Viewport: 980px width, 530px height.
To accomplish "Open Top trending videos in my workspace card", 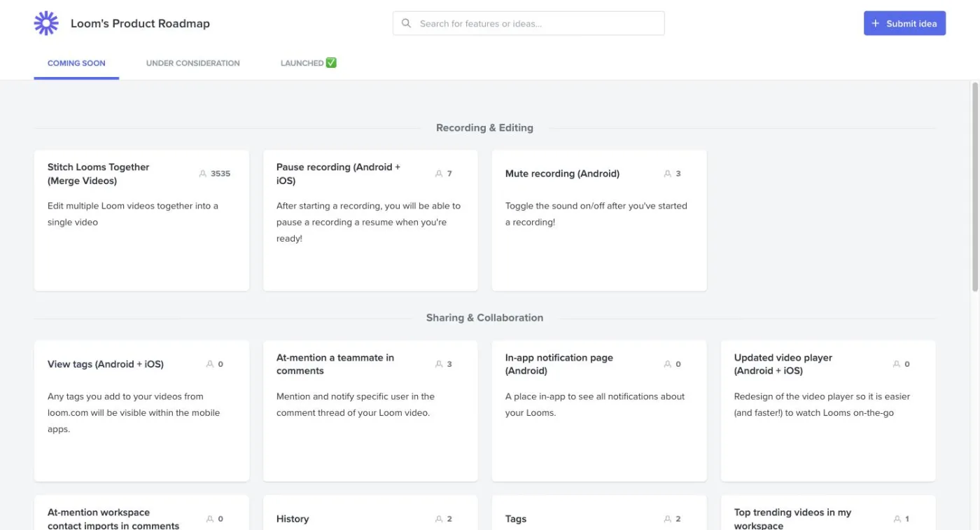I will 828,512.
